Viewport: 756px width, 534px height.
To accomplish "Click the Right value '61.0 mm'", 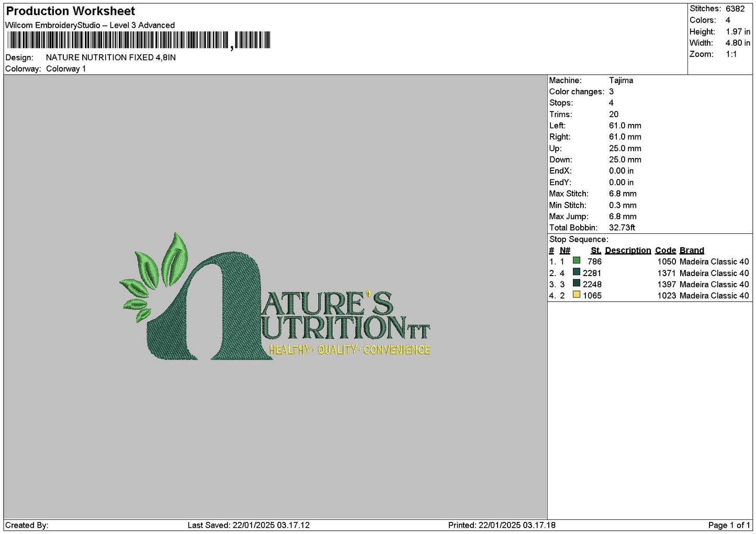I will pyautogui.click(x=625, y=137).
